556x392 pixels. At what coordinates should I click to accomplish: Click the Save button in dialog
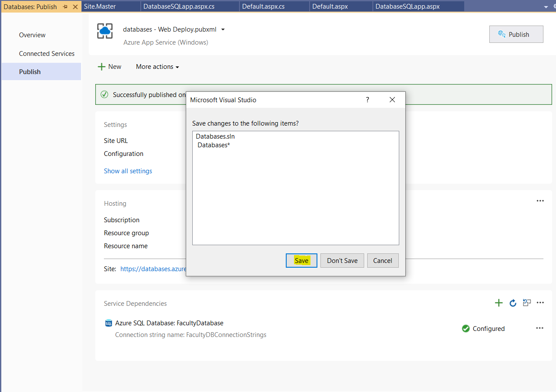pyautogui.click(x=301, y=260)
